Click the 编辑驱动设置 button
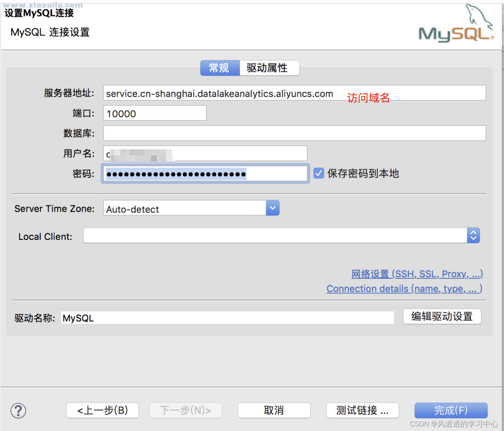Viewport: 504px width, 431px height. coord(442,316)
